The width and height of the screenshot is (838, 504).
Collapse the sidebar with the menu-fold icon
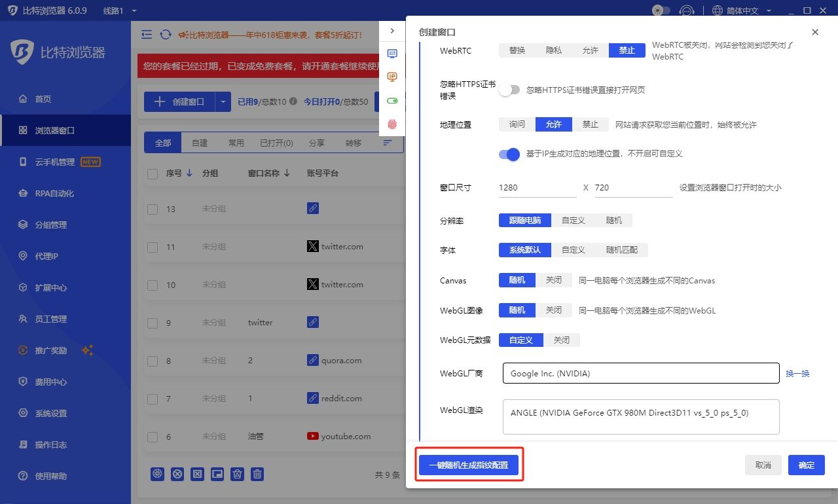tap(147, 35)
